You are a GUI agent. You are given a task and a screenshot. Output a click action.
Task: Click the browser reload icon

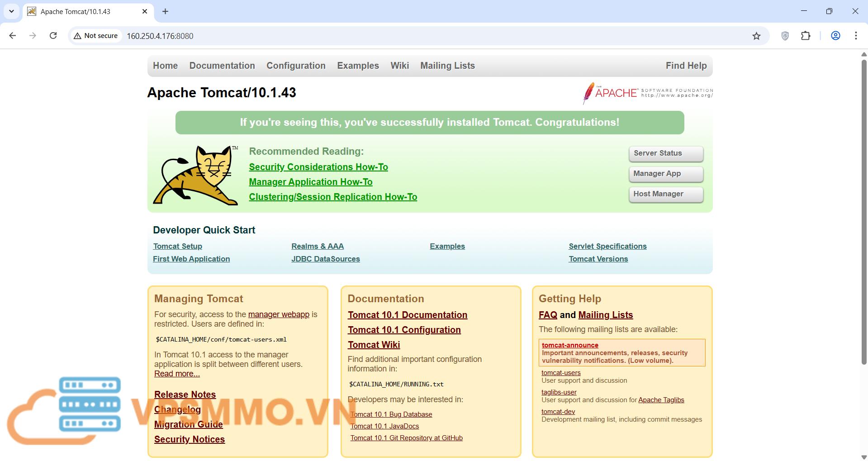click(53, 36)
